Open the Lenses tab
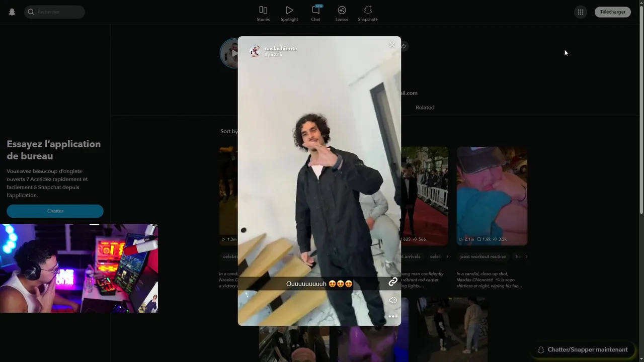 point(342,14)
